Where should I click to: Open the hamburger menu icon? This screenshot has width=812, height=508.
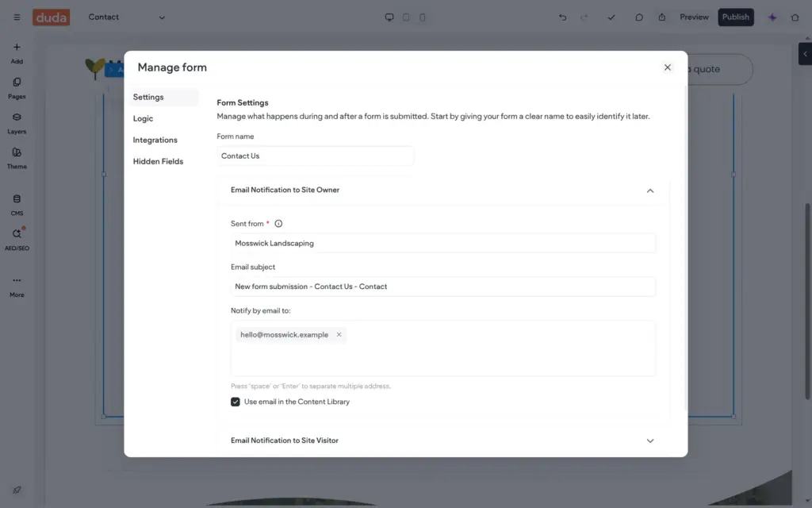click(x=17, y=17)
